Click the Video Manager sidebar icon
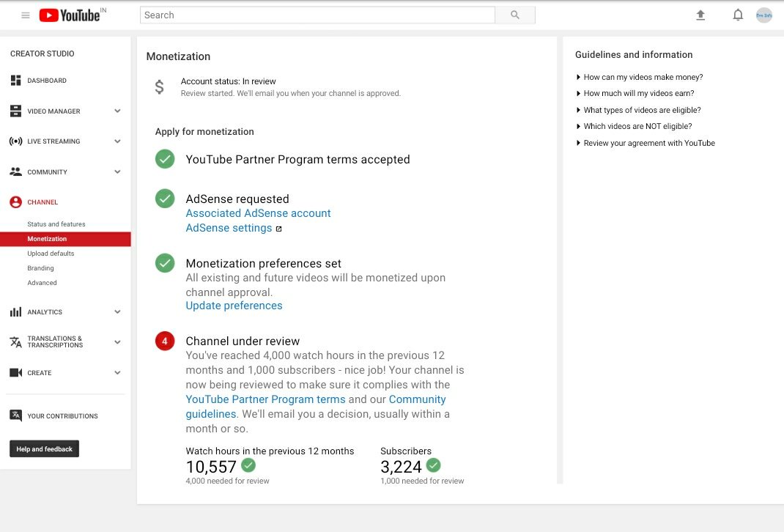This screenshot has width=784, height=532. [x=15, y=111]
